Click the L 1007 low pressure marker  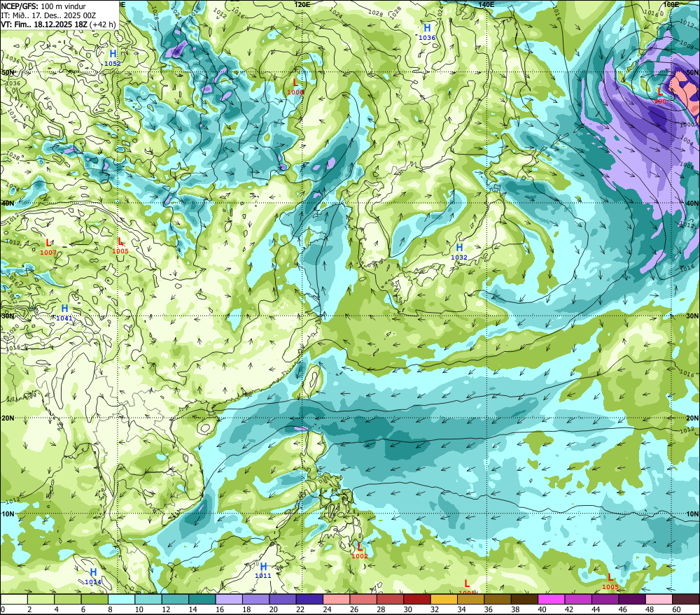48,247
